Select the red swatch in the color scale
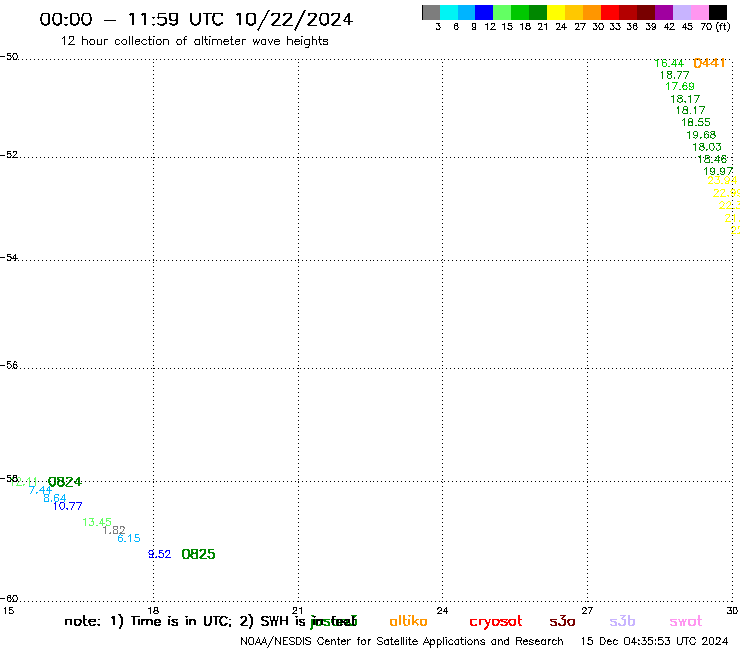740x650 pixels. pos(610,12)
